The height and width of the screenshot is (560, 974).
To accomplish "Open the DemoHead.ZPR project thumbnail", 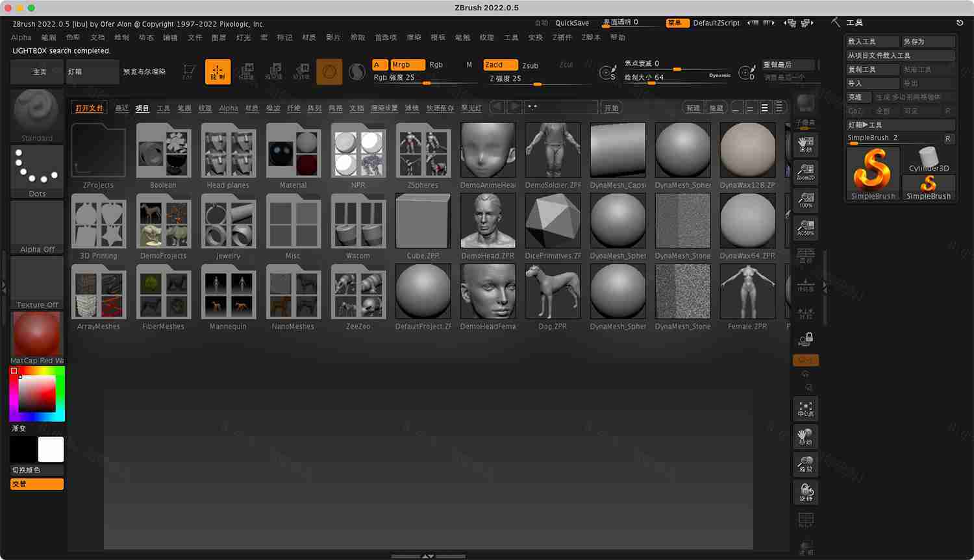I will pos(488,221).
